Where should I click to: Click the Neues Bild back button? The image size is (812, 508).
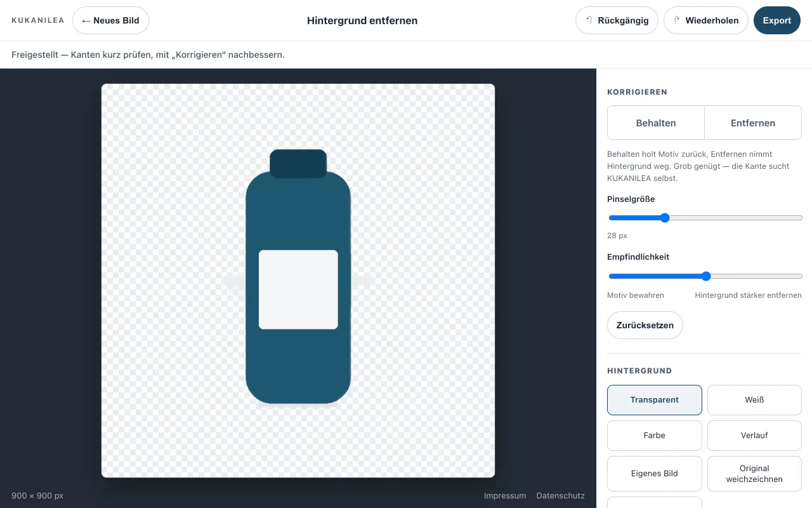(110, 20)
